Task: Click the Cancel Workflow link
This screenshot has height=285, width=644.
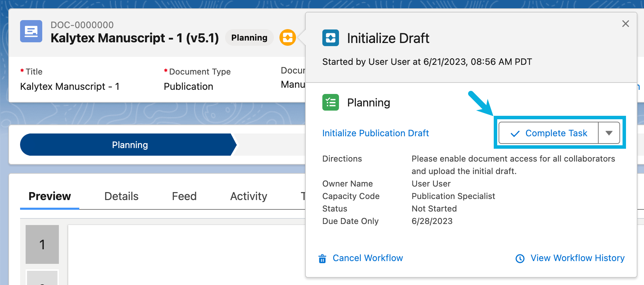Action: tap(367, 258)
